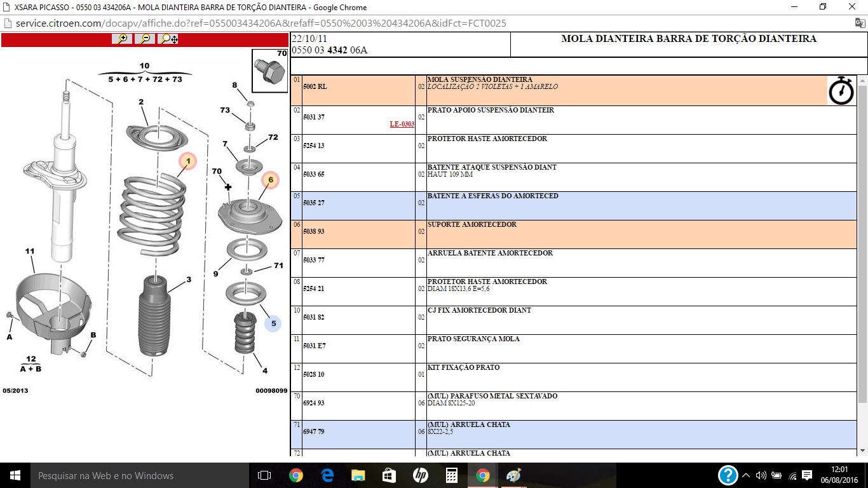Open the HP icon on the taskbar
Screen dimensions: 868x488
(421, 475)
